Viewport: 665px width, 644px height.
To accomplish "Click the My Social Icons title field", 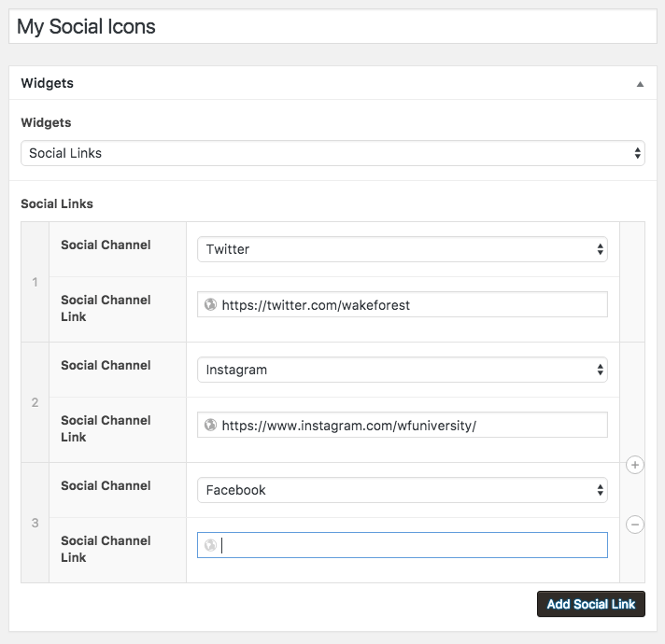I will [x=332, y=26].
